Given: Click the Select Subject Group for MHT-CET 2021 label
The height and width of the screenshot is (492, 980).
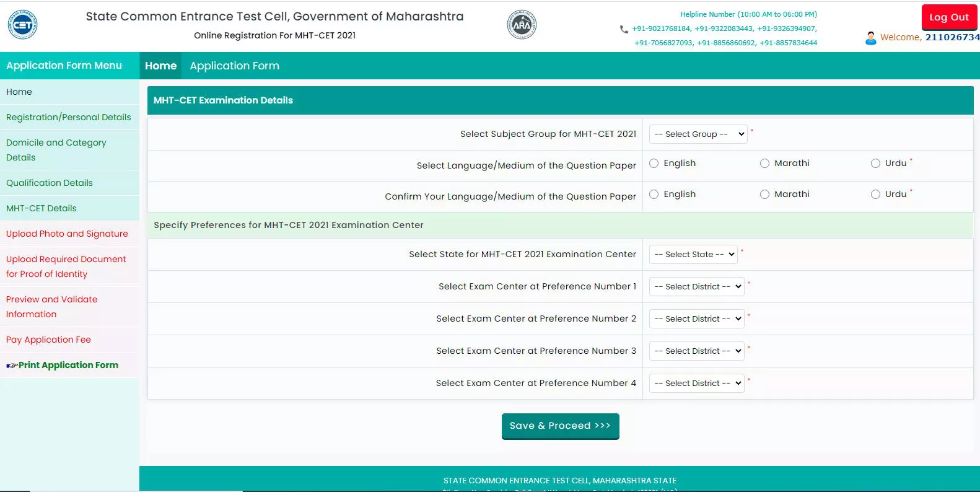Looking at the screenshot, I should [548, 134].
